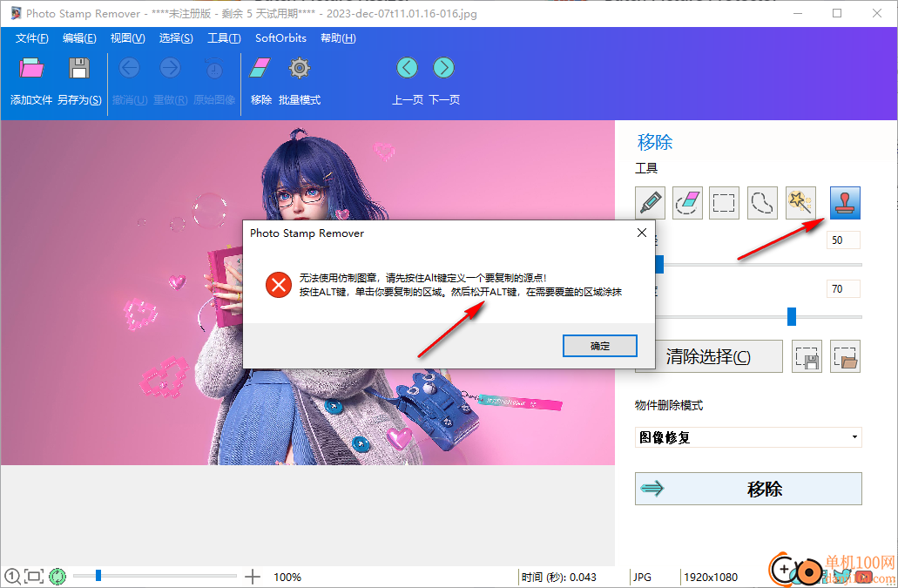This screenshot has width=898, height=588.
Task: Click the 清除选择(C) button
Action: pos(708,356)
